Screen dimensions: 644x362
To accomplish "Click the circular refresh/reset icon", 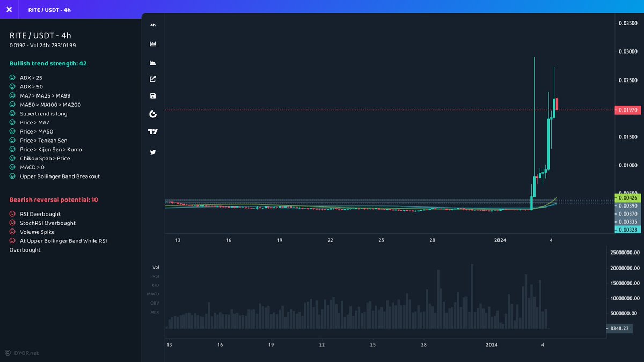I will coord(153,114).
